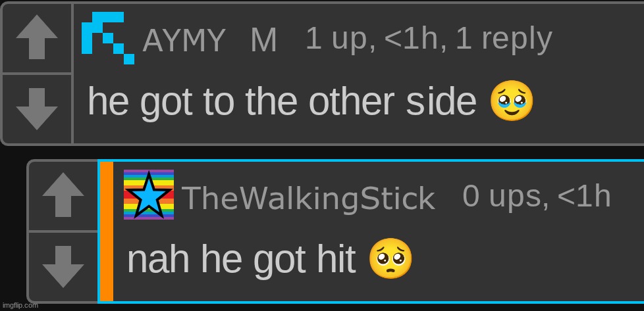Screen dimensions: 644x311
Task: Downvote AYMY's comment with the down arrow
Action: (37, 108)
